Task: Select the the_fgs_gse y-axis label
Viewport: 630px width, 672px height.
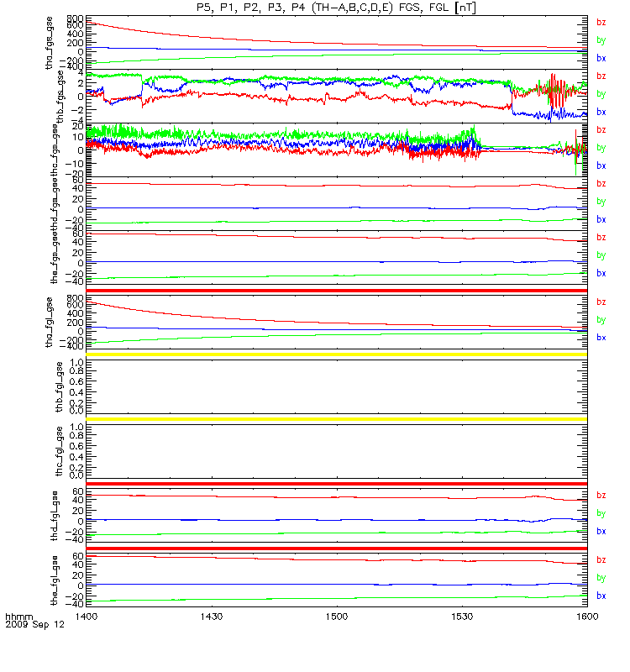Action: pyautogui.click(x=55, y=258)
